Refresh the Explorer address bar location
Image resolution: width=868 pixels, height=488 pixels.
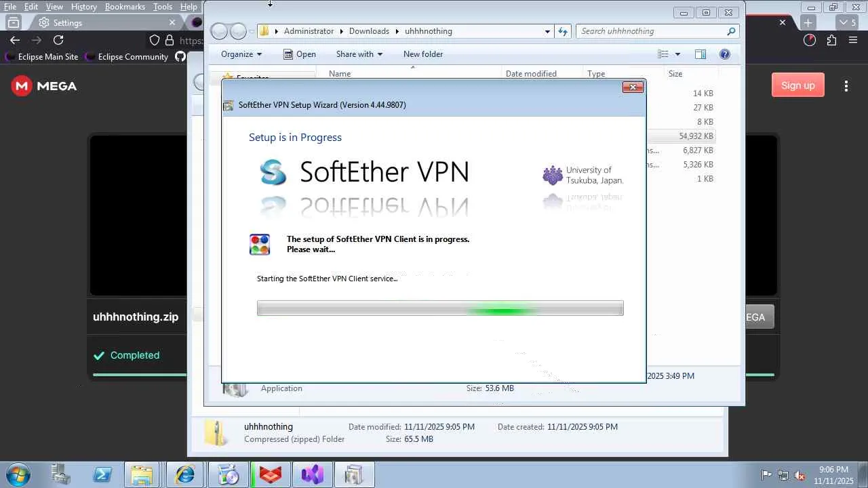(x=563, y=31)
